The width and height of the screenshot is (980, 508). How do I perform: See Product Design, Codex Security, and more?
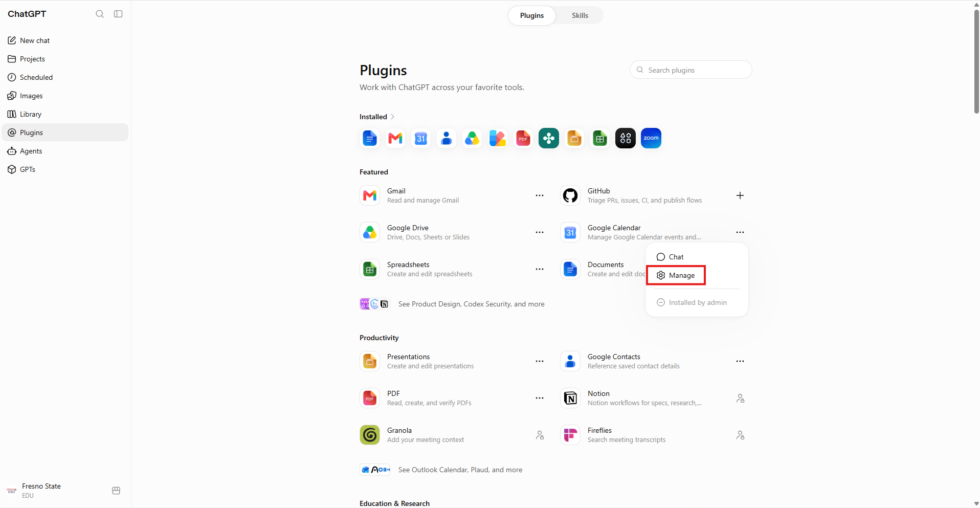[x=452, y=304]
